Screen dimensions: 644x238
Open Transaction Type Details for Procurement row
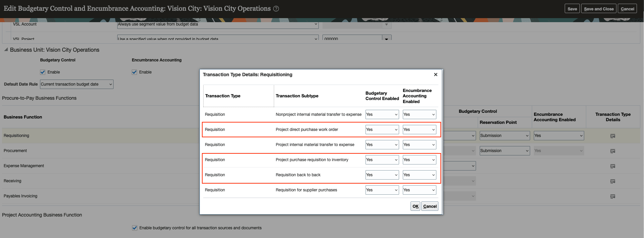613,151
